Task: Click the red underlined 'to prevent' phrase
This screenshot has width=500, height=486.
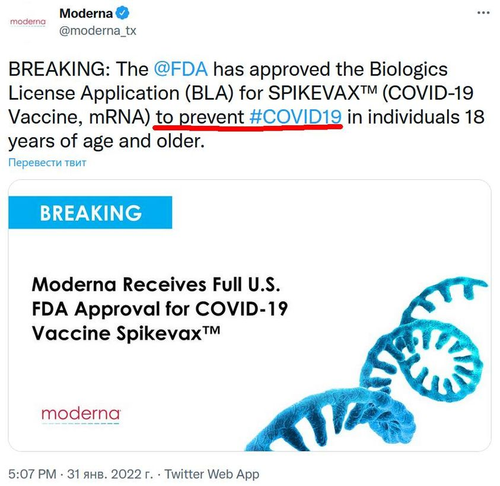Action: (x=200, y=117)
